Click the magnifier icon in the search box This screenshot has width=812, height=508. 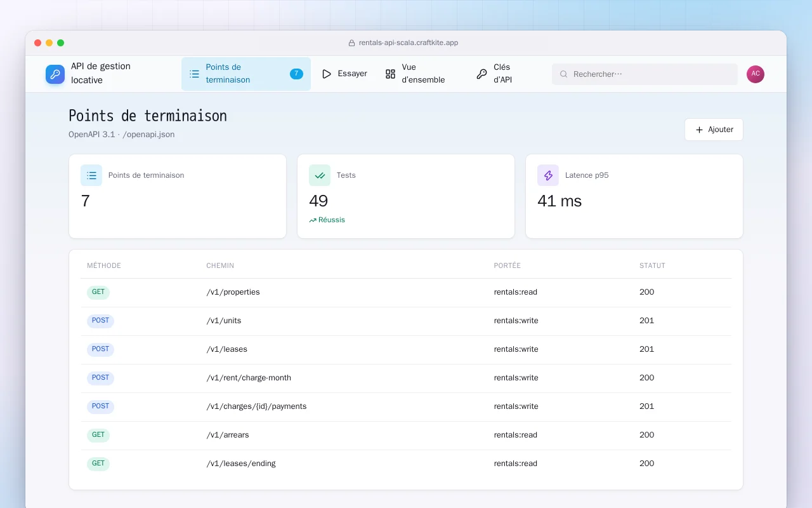click(x=563, y=74)
